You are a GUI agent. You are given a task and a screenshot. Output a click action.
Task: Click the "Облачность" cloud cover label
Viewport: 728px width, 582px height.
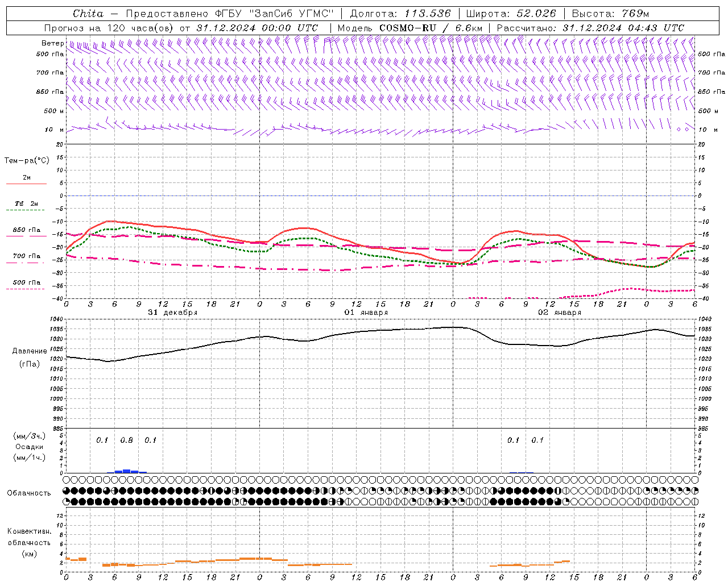[29, 493]
